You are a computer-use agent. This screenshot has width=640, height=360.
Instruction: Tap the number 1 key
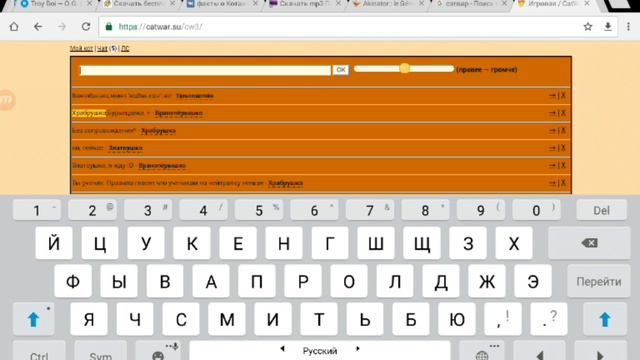37,210
